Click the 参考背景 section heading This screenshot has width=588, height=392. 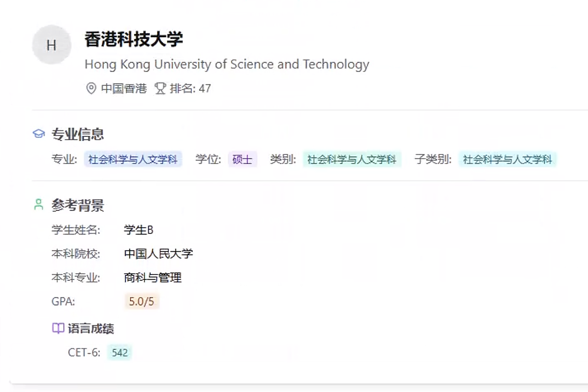point(78,205)
